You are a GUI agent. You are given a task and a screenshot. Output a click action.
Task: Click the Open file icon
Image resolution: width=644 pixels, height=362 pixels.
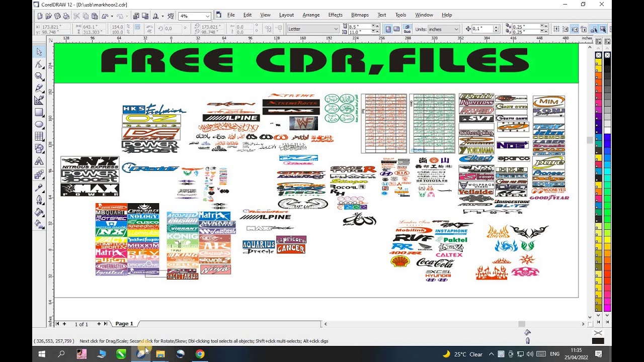point(49,16)
